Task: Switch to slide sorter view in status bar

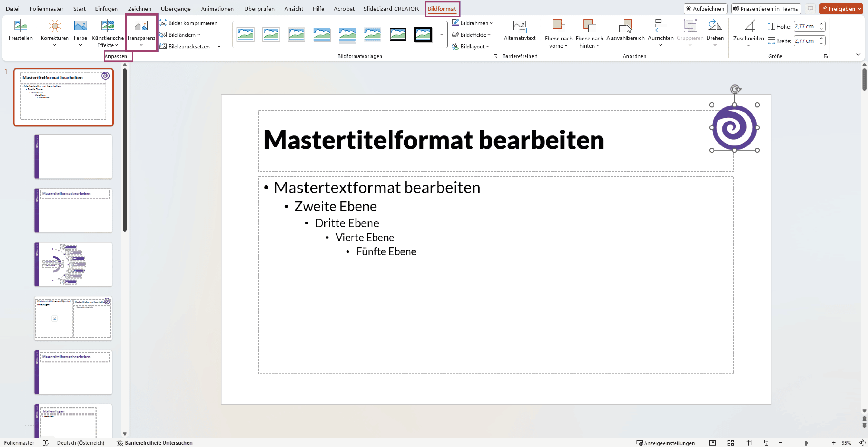Action: 731,443
